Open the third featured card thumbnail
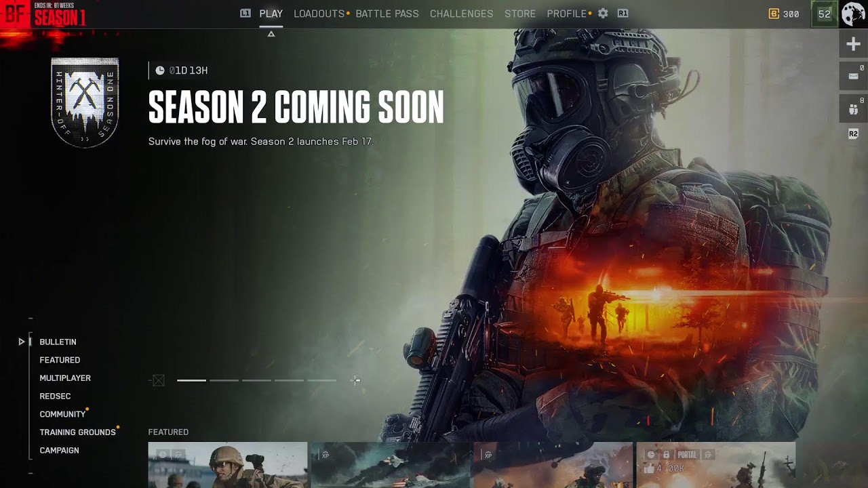868x488 pixels. pyautogui.click(x=553, y=465)
